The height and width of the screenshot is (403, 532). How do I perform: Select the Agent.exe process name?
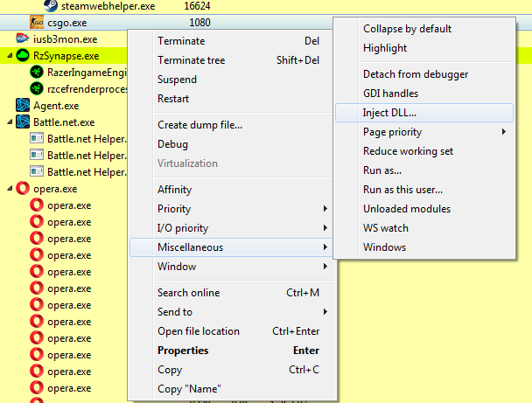[56, 106]
